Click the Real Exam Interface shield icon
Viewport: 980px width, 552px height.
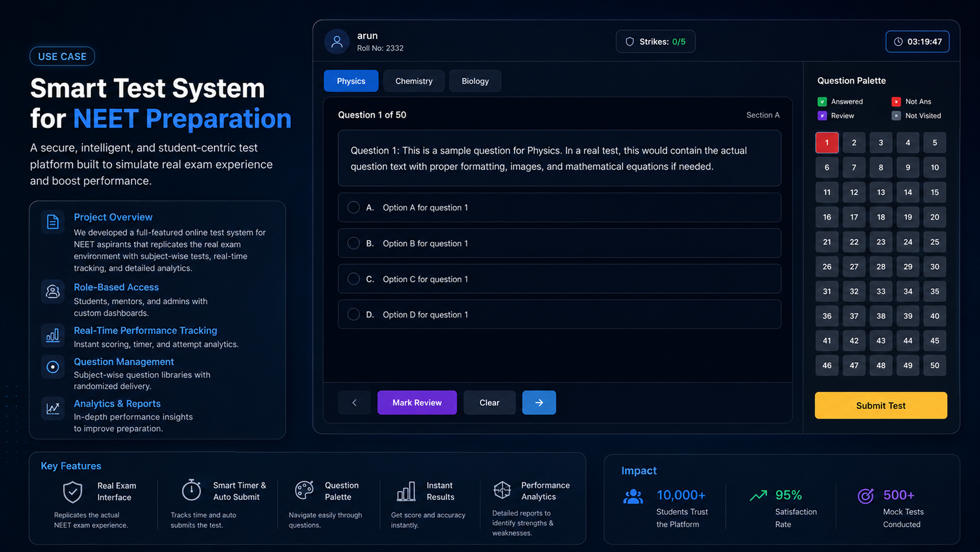(73, 492)
